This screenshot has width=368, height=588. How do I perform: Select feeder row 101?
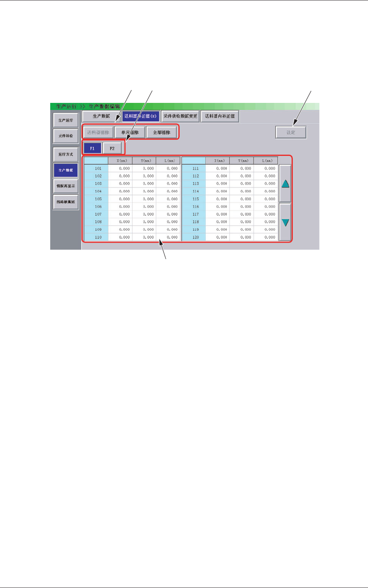pyautogui.click(x=96, y=169)
